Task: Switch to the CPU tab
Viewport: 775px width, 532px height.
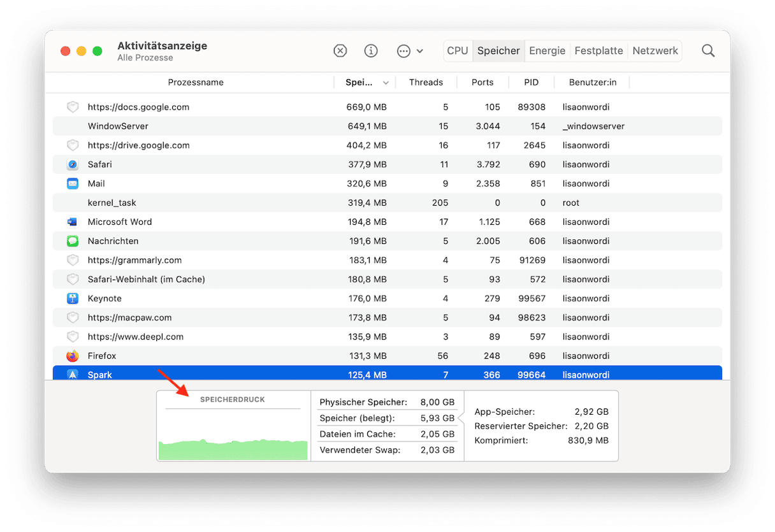Action: [x=458, y=51]
